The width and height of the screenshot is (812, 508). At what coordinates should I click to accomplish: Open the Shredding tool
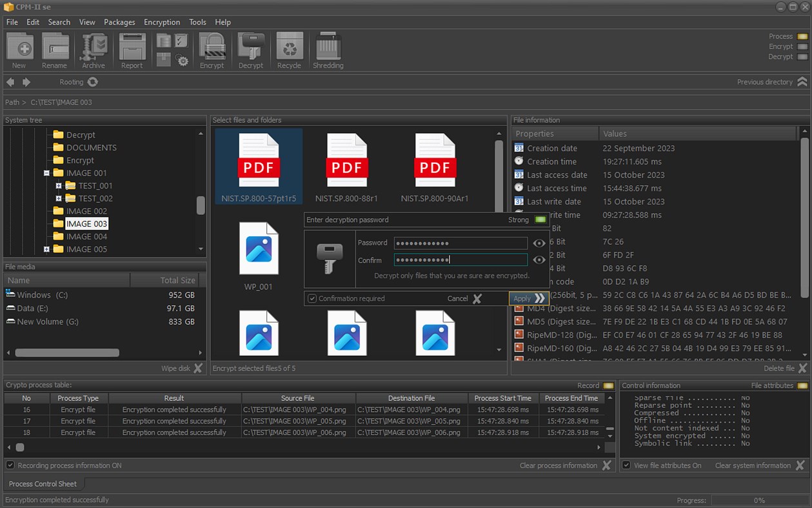point(328,48)
